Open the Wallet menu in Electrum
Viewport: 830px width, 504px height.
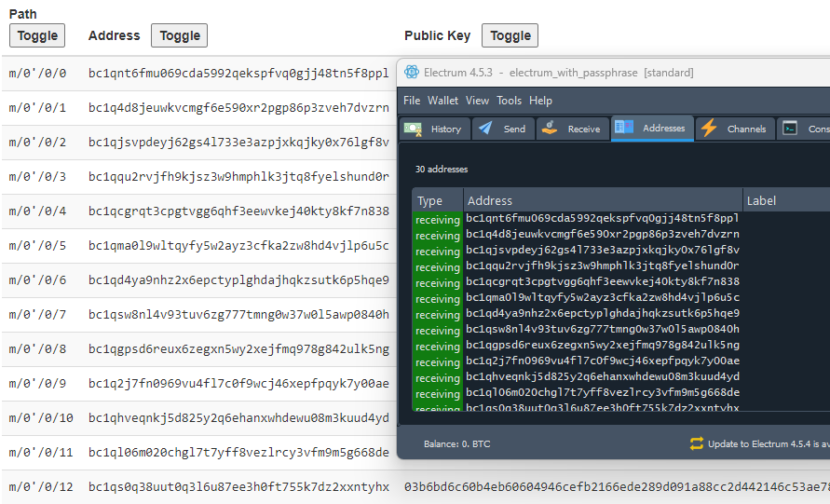point(442,101)
